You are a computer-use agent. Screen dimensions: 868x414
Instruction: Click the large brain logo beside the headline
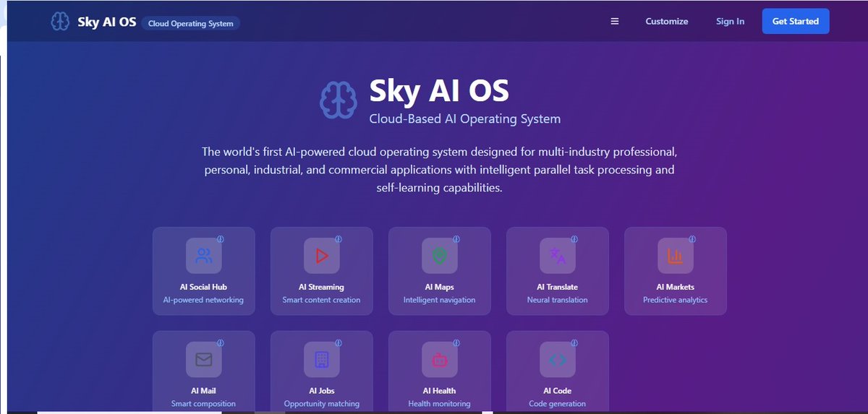pyautogui.click(x=339, y=100)
